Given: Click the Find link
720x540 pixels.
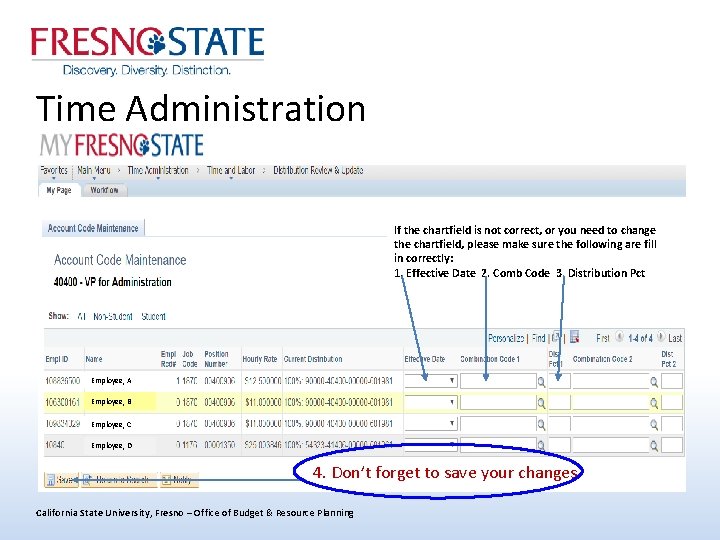Looking at the screenshot, I should (538, 338).
